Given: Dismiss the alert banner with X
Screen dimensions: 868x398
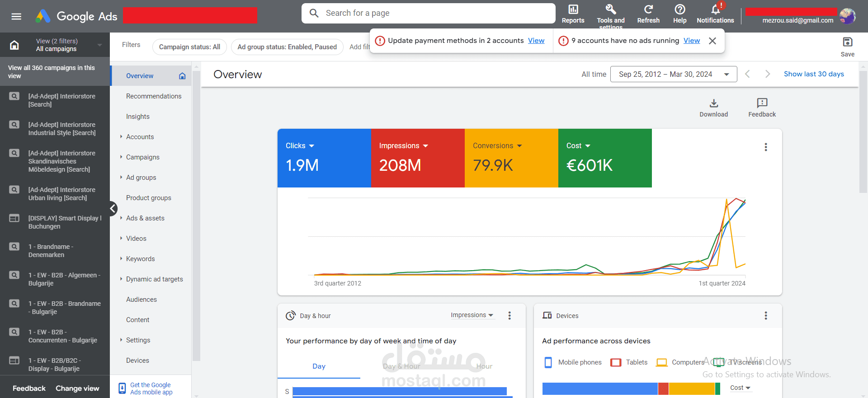Looking at the screenshot, I should (x=712, y=41).
